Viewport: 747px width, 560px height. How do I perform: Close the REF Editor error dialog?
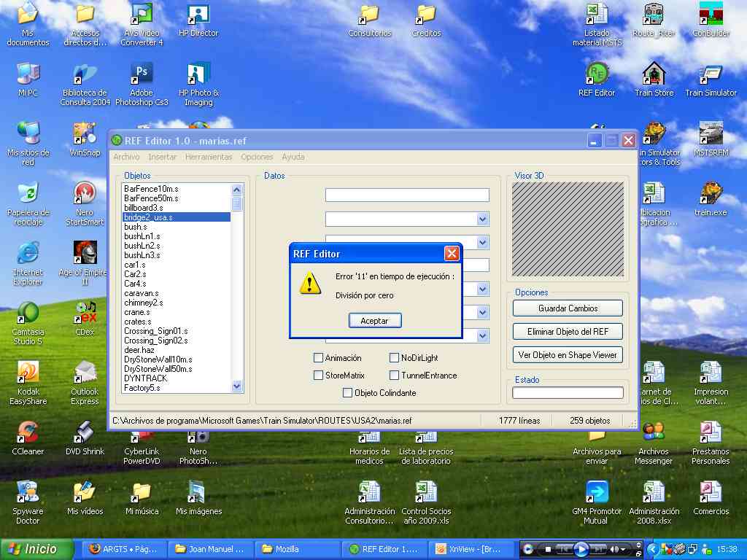coord(452,254)
